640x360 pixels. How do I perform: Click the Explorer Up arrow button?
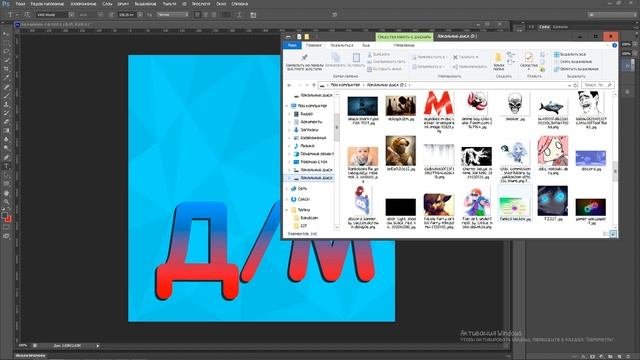click(314, 85)
